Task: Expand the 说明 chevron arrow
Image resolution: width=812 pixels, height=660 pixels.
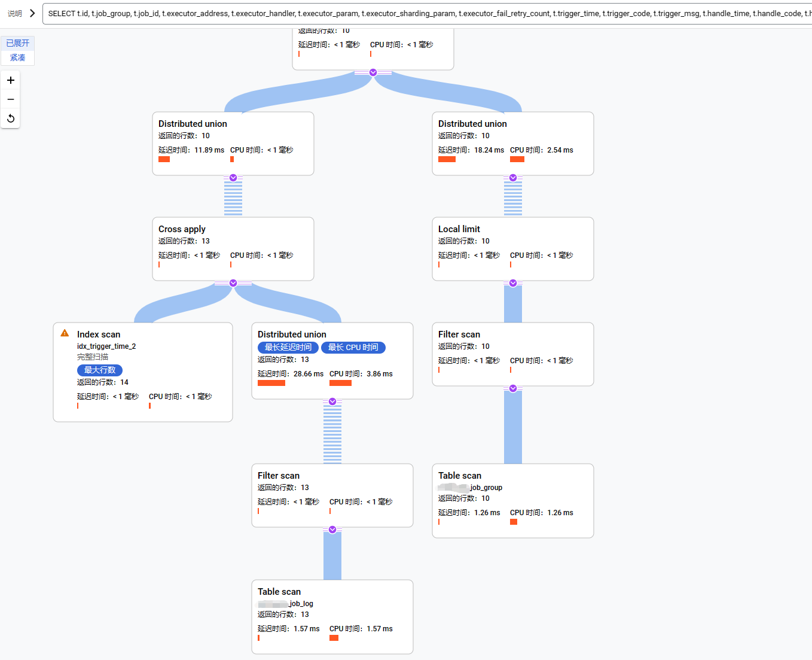Action: click(x=32, y=13)
